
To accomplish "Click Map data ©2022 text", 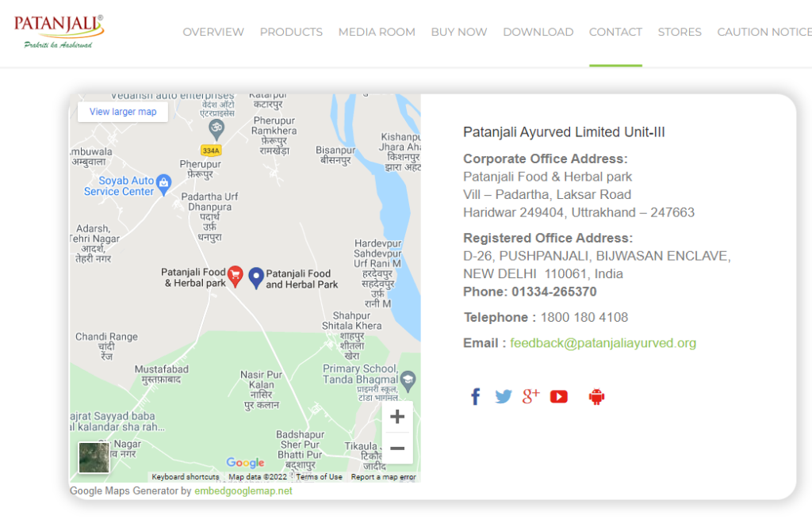I will coord(258,477).
